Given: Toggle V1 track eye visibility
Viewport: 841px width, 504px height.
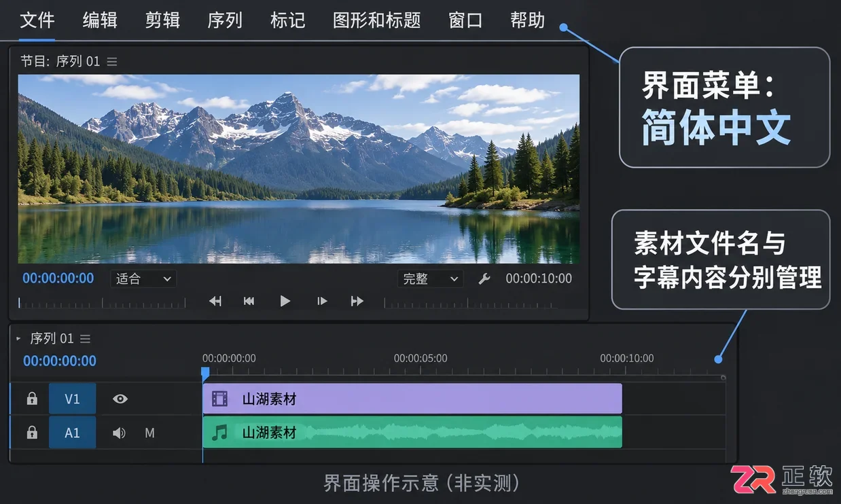Looking at the screenshot, I should click(120, 399).
